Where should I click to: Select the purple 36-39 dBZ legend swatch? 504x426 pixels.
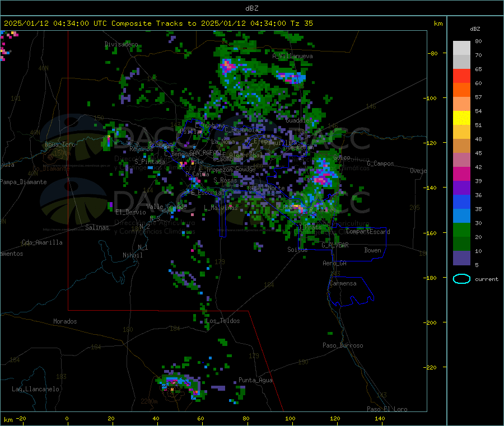click(x=461, y=188)
